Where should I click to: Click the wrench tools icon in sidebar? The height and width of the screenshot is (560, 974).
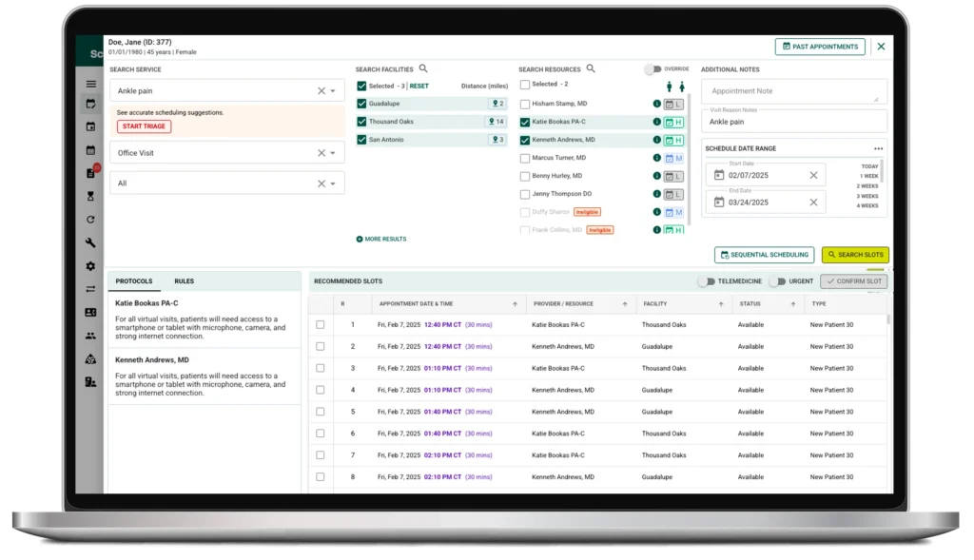click(91, 243)
